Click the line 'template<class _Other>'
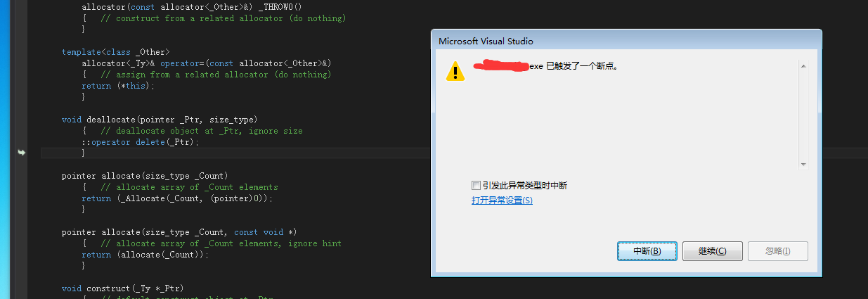The image size is (868, 299). click(115, 52)
